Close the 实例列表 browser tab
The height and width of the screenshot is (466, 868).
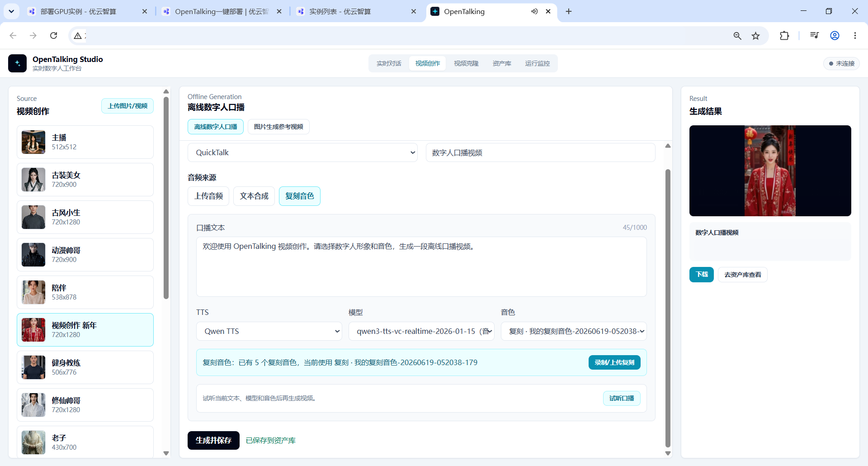pos(414,11)
